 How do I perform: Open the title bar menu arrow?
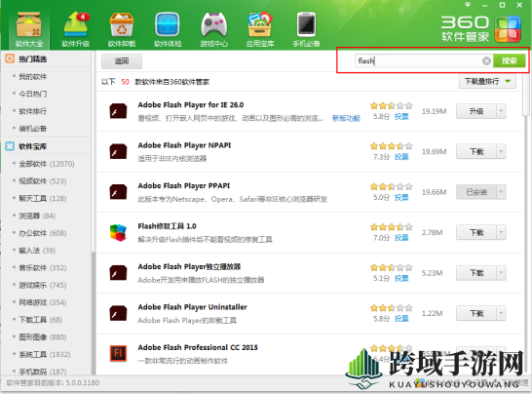pos(468,5)
